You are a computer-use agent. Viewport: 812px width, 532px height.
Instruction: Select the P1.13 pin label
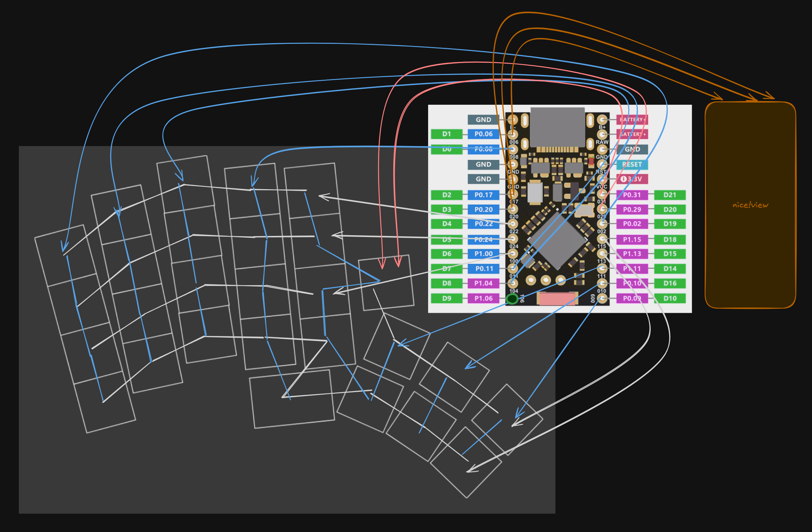[631, 254]
